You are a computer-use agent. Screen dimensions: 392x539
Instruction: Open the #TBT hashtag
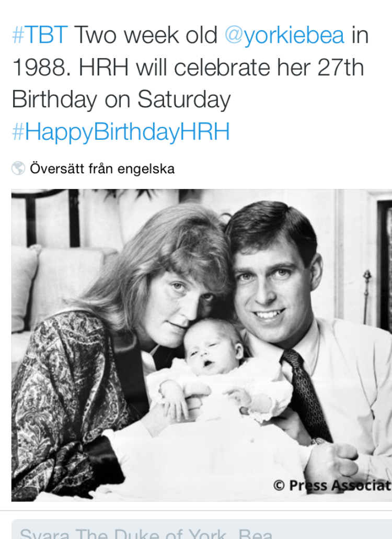click(x=40, y=35)
